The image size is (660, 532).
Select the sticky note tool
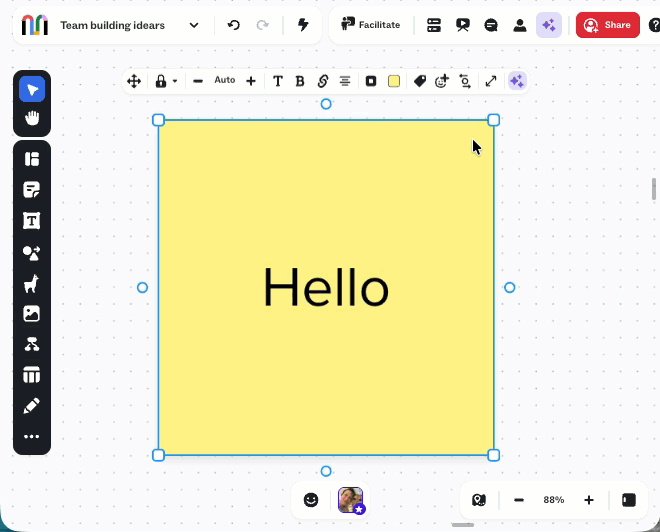pyautogui.click(x=32, y=190)
